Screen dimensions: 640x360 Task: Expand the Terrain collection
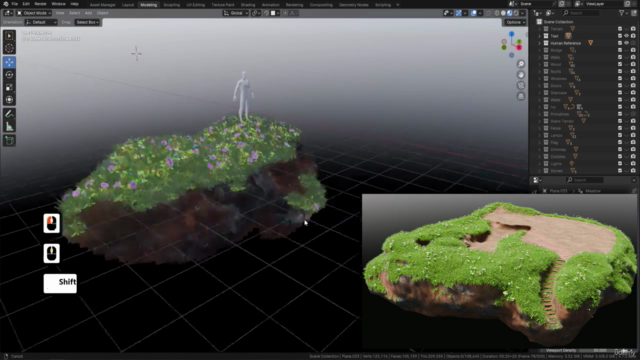pos(539,29)
